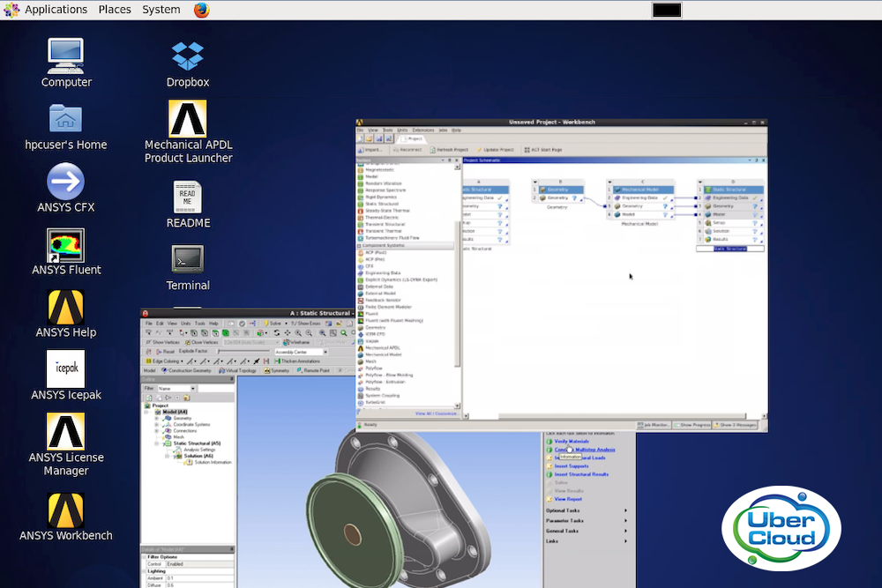Expand the General Tasks arrow
The image size is (882, 588).
pyautogui.click(x=625, y=531)
